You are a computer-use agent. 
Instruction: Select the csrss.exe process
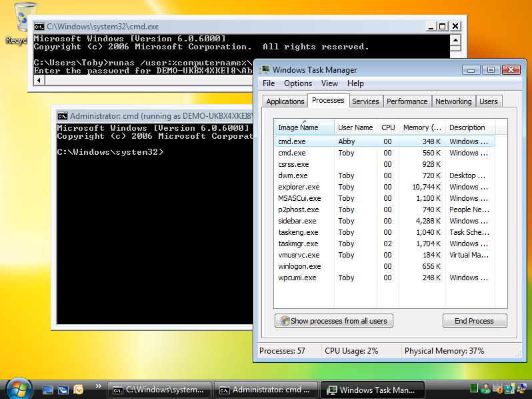tap(385, 164)
